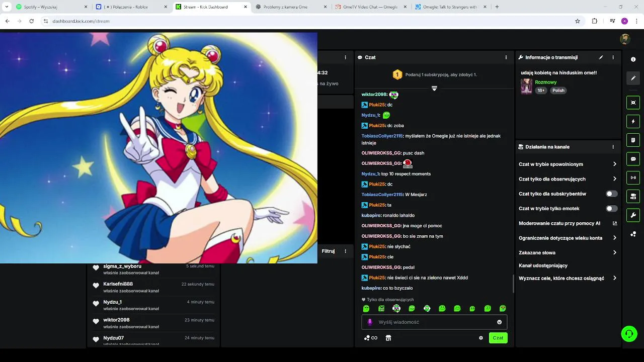Open Działania na kanale three-dot menu
Viewport: 644px width, 362px height.
click(613, 147)
